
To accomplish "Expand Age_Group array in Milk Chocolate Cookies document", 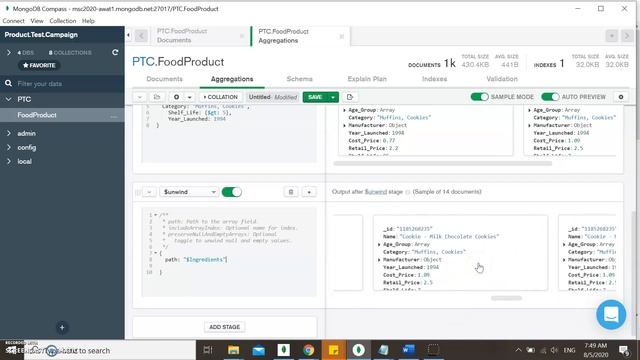I will 379,244.
